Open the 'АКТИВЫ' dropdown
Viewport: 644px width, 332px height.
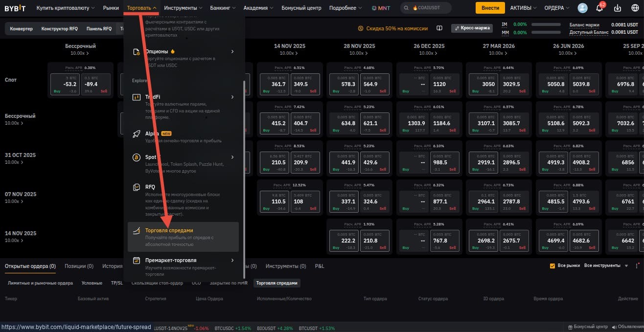coord(523,8)
